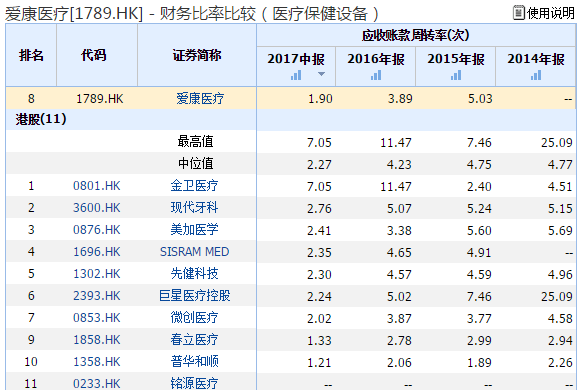Click the 2014年报 column header text
579x390 pixels.
pyautogui.click(x=536, y=59)
